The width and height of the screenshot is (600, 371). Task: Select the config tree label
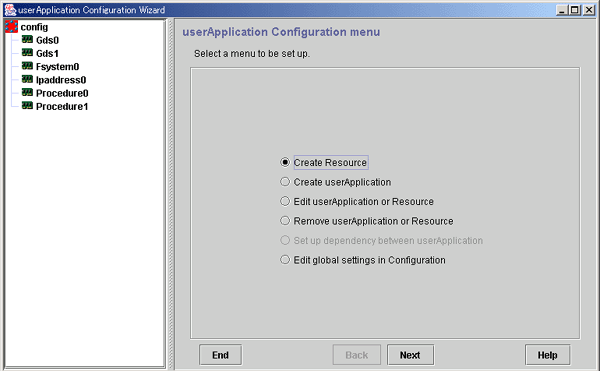[34, 27]
